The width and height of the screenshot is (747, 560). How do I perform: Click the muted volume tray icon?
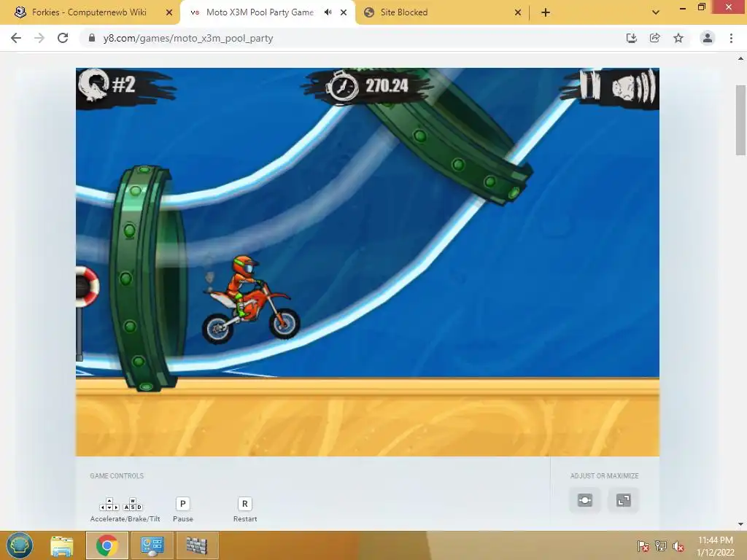[x=678, y=546]
